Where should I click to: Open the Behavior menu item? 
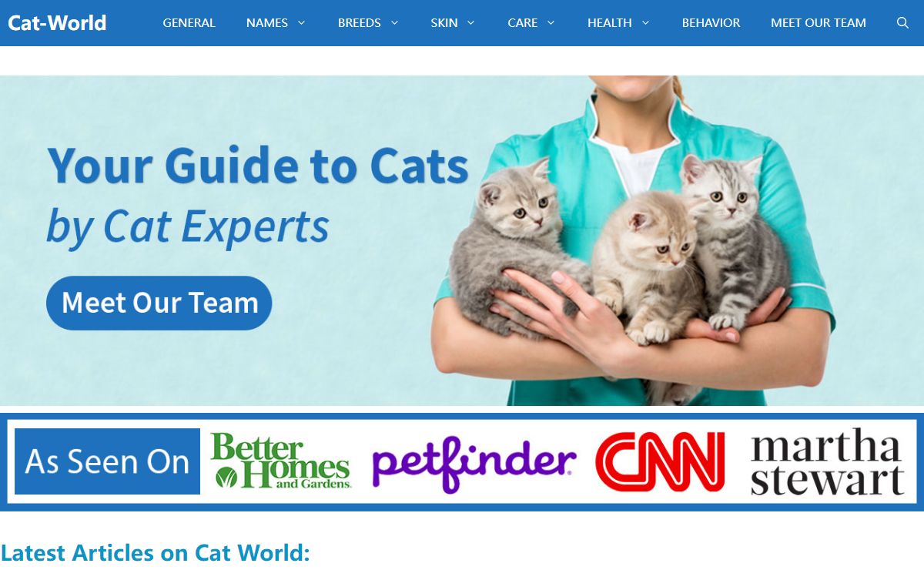711,23
